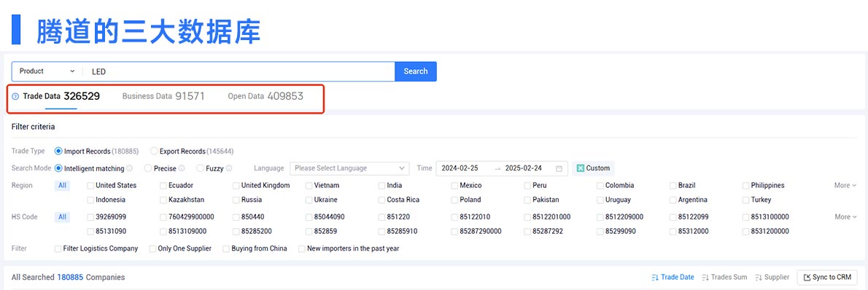This screenshot has height=290, width=868.
Task: Click the info icon beside Intelligent matching
Action: (129, 168)
